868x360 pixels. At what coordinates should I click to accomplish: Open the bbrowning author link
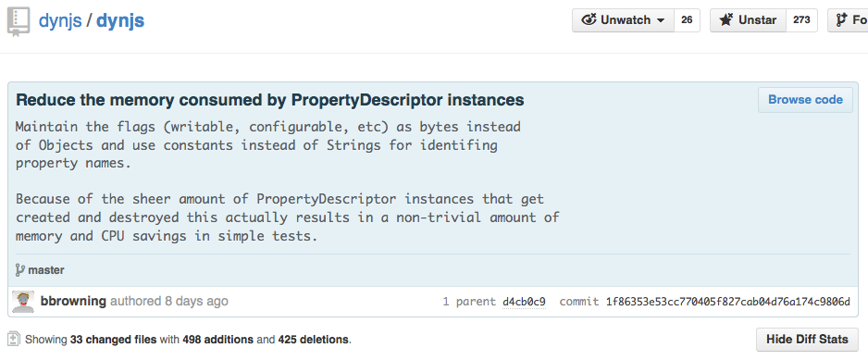click(x=73, y=302)
